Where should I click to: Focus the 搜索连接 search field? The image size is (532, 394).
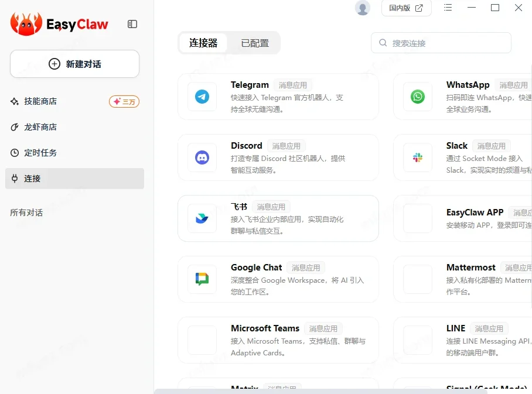point(441,43)
